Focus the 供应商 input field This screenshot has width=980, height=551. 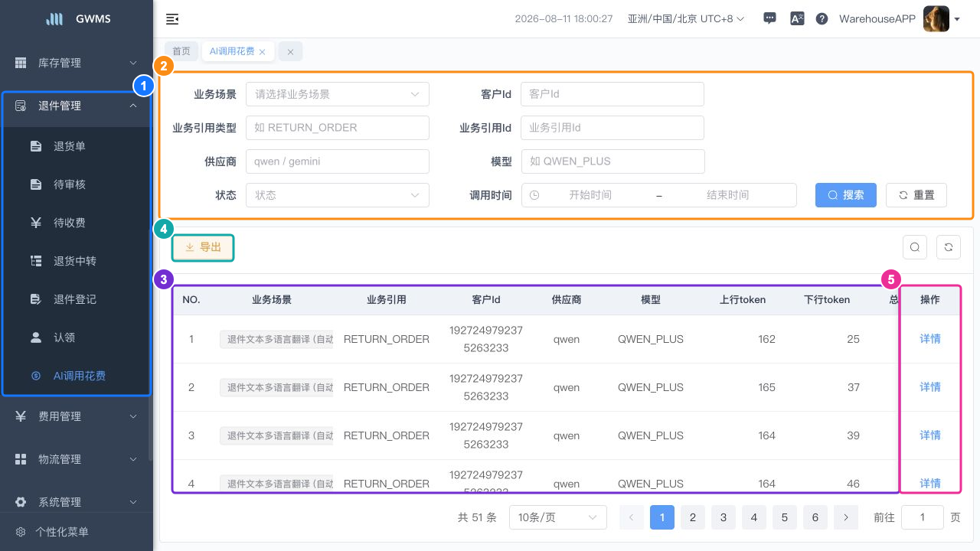(x=338, y=161)
